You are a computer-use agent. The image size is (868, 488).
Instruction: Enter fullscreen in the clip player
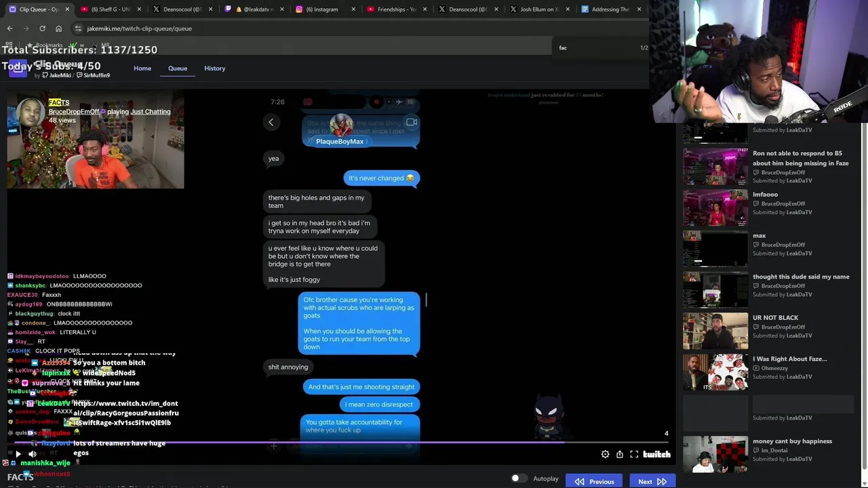tap(634, 454)
